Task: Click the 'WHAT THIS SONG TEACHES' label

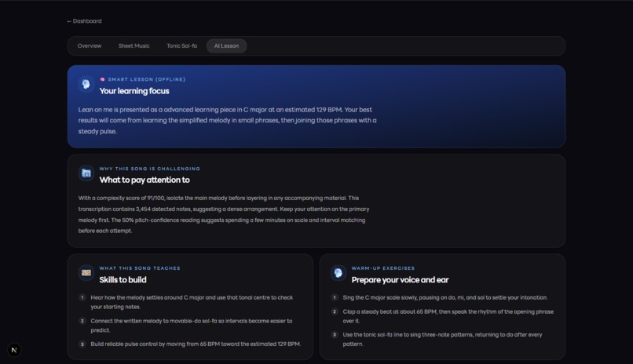Action: pyautogui.click(x=140, y=268)
